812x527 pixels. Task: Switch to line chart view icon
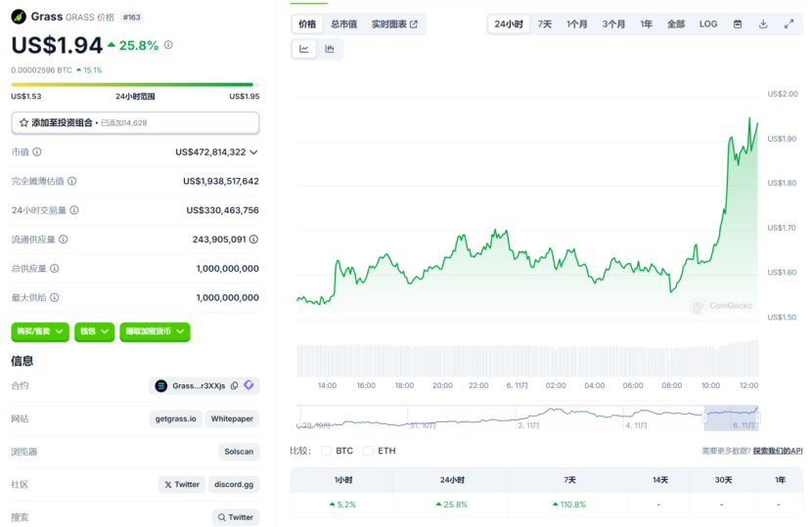304,49
